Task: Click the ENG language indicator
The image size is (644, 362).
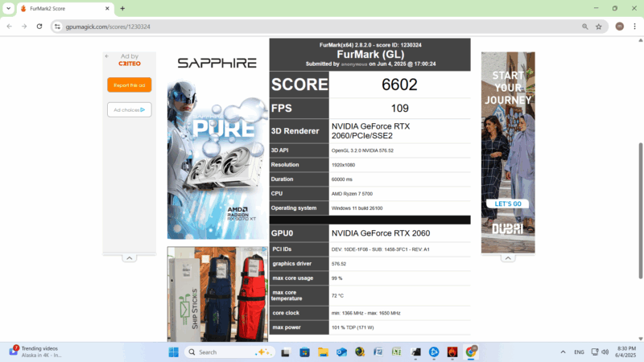Action: pos(579,352)
